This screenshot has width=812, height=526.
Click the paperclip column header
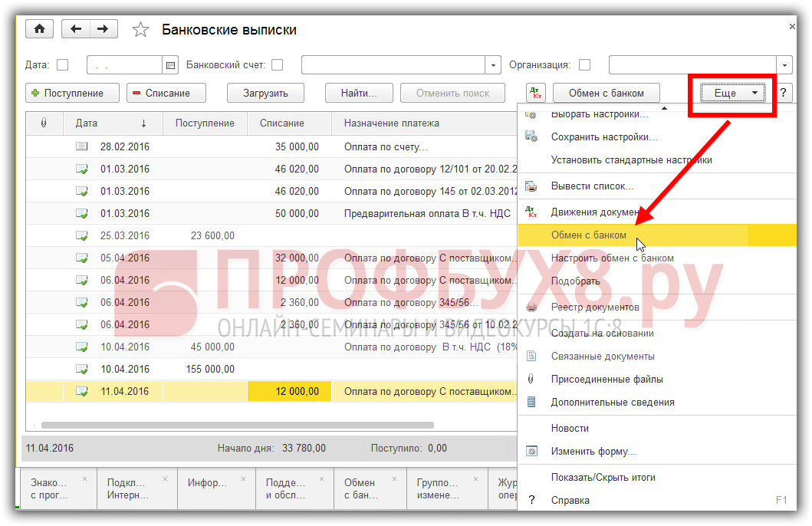[44, 123]
